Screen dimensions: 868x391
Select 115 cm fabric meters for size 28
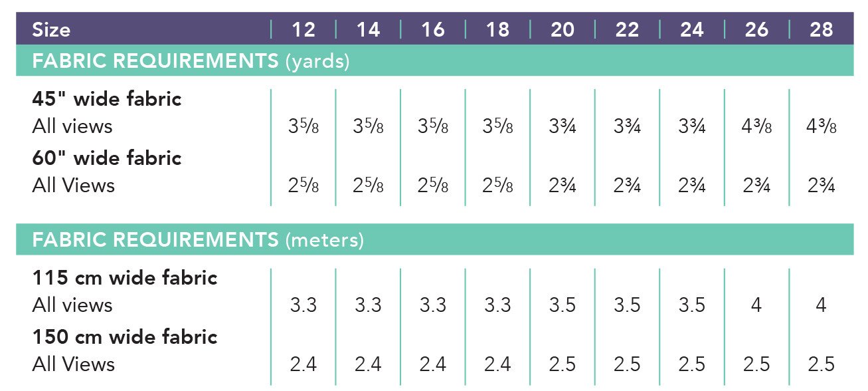click(x=822, y=305)
